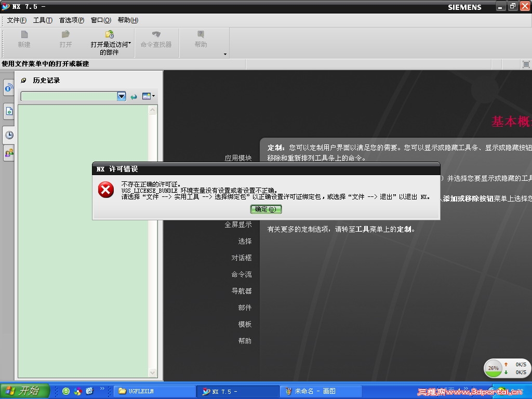Viewport: 532px width, 399px height.
Task: Open the 窗口(O) menu
Action: pos(101,20)
